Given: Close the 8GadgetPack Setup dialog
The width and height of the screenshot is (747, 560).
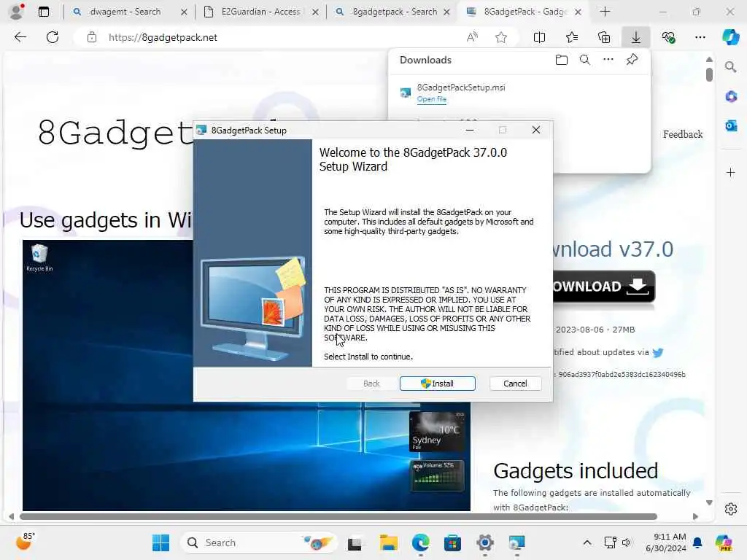Looking at the screenshot, I should tap(536, 130).
